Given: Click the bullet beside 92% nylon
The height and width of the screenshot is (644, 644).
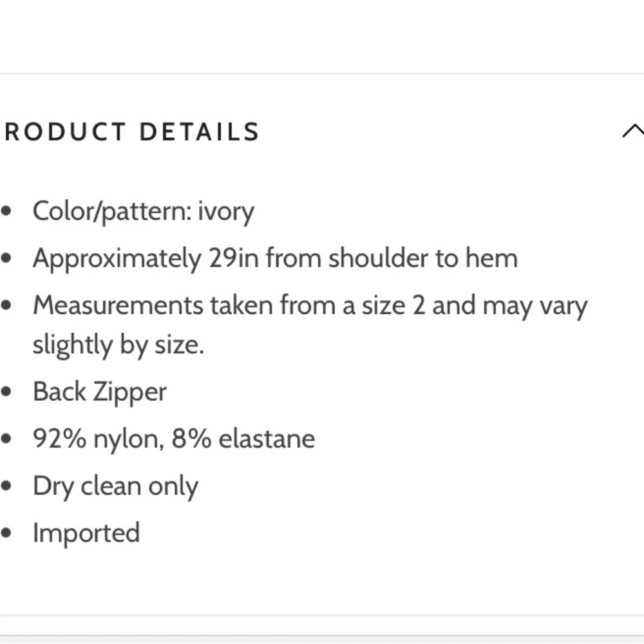Looking at the screenshot, I should click(6, 439).
